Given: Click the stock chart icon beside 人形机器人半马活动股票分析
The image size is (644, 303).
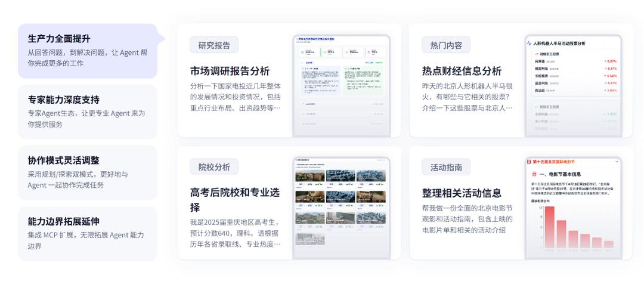Looking at the screenshot, I should [530, 44].
